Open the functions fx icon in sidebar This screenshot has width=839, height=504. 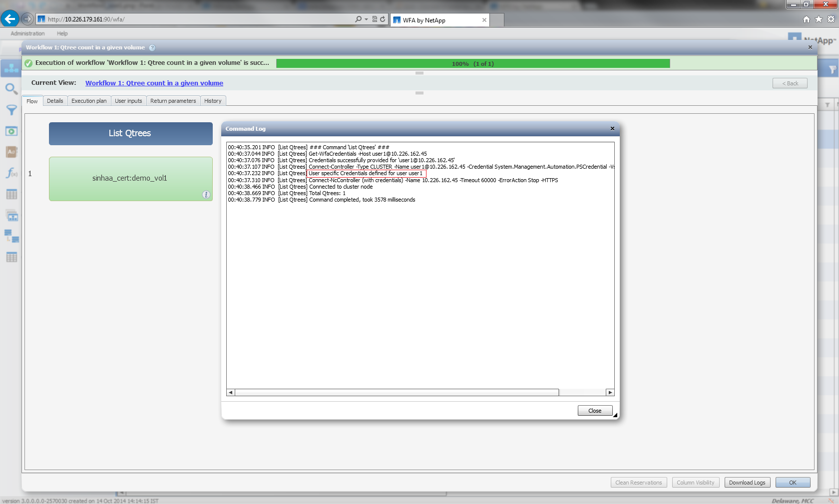11,173
